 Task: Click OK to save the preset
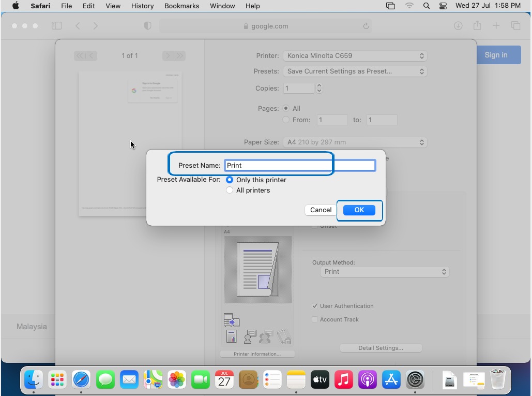click(x=359, y=210)
